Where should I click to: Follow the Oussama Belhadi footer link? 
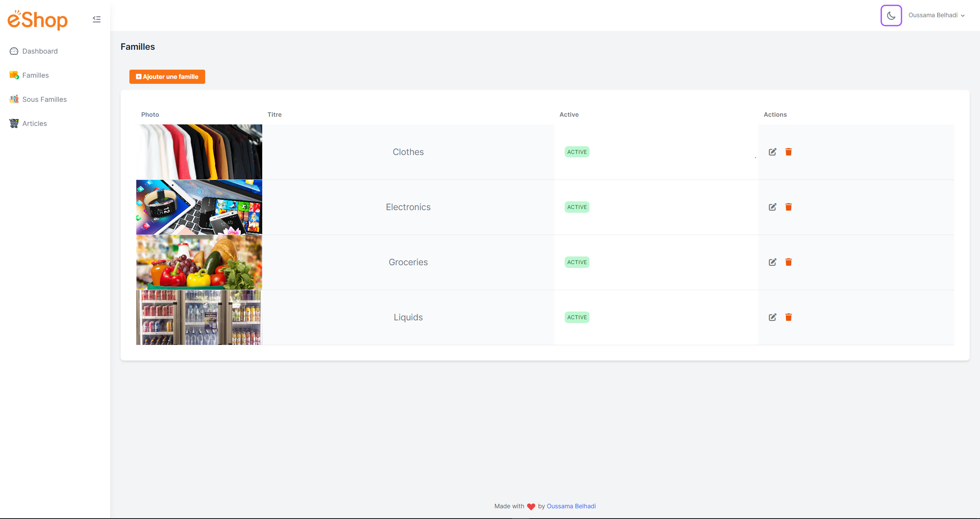(x=571, y=506)
